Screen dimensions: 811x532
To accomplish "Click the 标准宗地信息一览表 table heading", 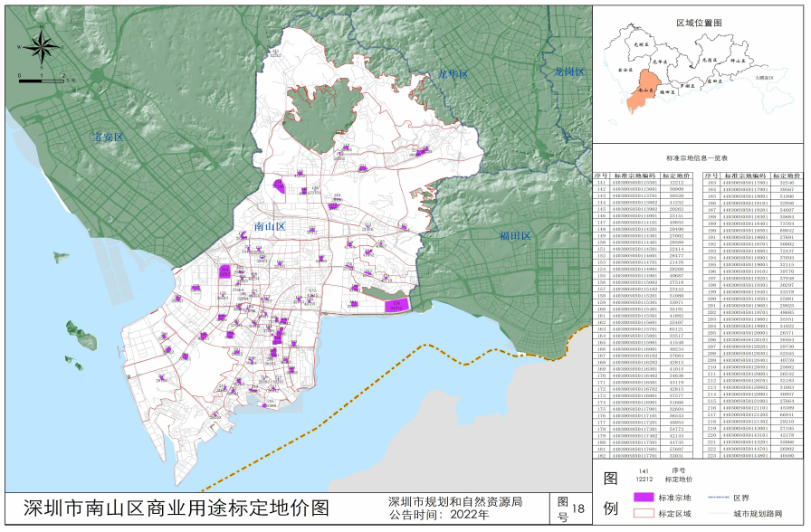I will pos(699,157).
